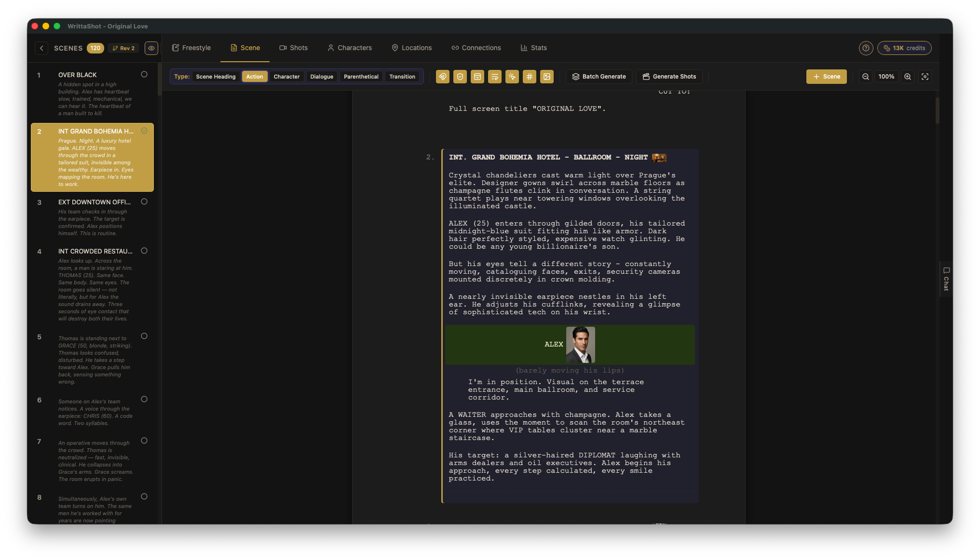
Task: Select the completion circle next to scene 3
Action: 144,202
